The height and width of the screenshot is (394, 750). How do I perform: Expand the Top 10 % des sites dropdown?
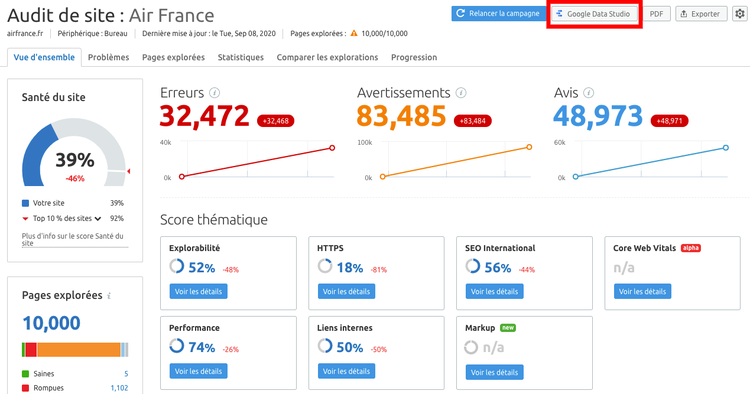tap(98, 219)
